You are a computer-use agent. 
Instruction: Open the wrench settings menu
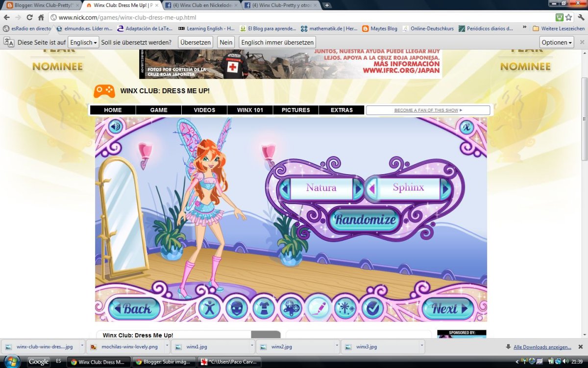click(581, 17)
